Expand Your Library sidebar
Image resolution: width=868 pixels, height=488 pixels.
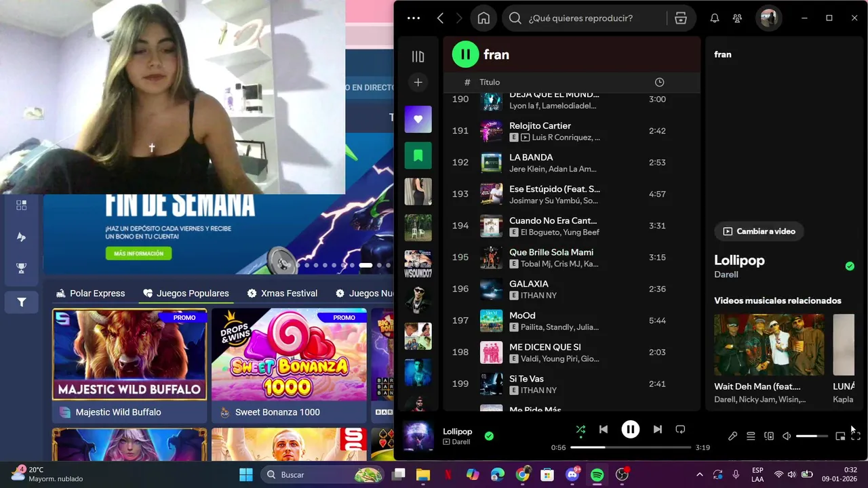pos(418,57)
